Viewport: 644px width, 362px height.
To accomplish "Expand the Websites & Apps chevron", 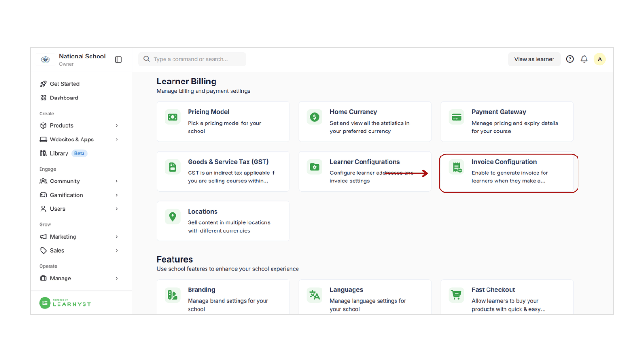I will click(117, 140).
